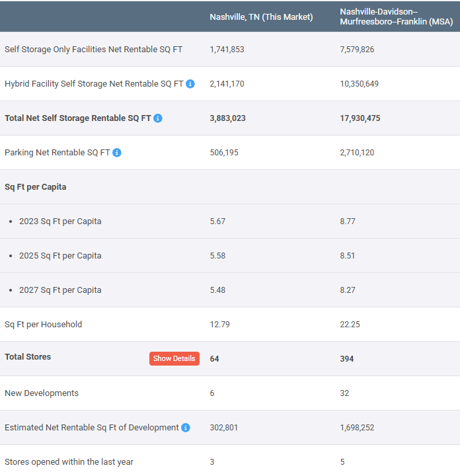Screen dimensions: 460x476
Task: Click Self Storage Only Facilities row label
Action: [x=93, y=50]
